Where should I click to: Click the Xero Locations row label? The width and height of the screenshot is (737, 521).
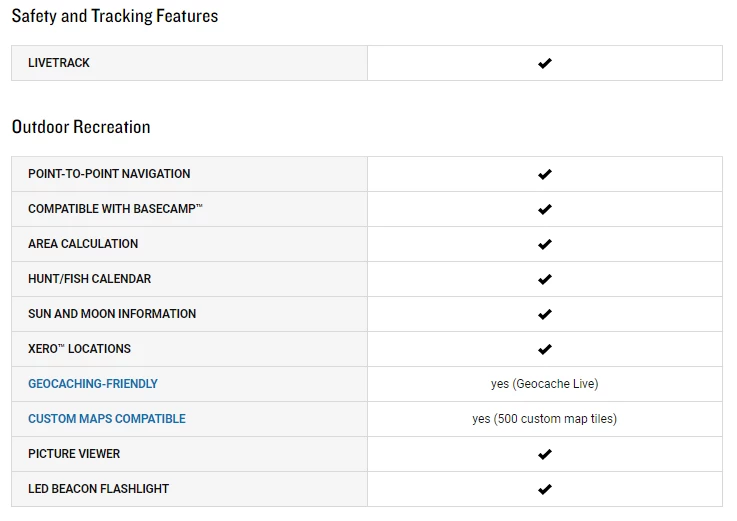pos(79,349)
